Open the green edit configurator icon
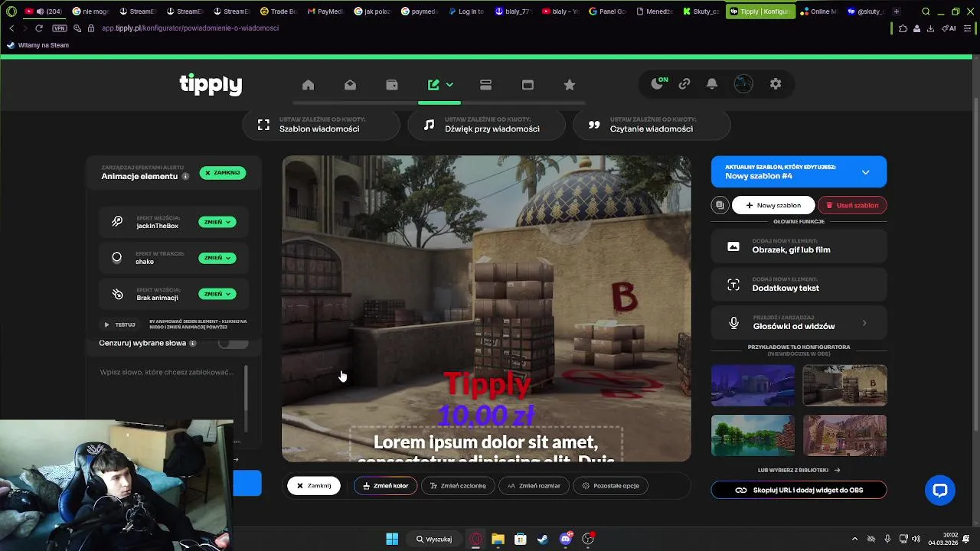The height and width of the screenshot is (551, 980). [433, 85]
